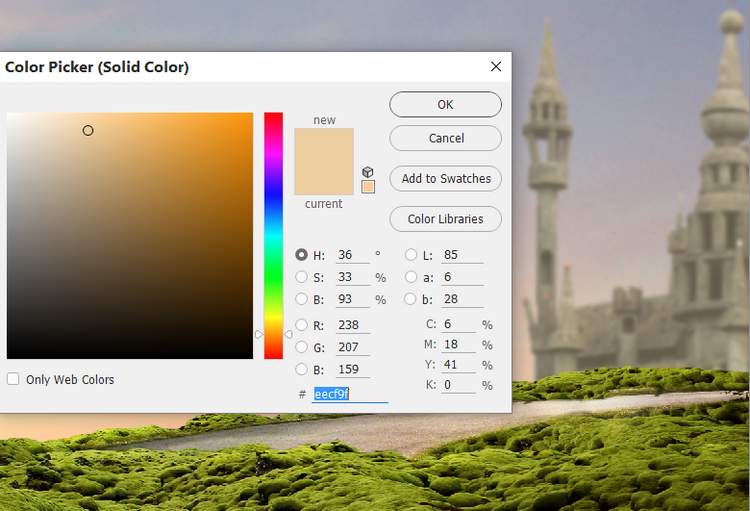The image size is (750, 511).
Task: Click the new color preview swatch
Action: pos(324,145)
